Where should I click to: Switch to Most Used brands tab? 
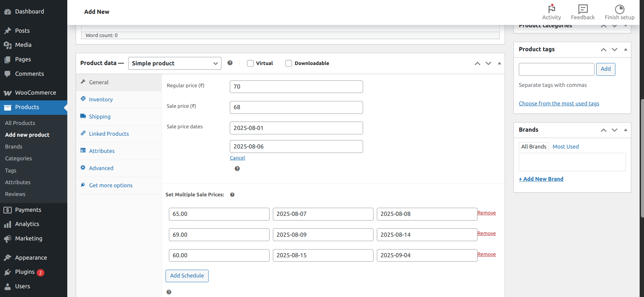[566, 147]
